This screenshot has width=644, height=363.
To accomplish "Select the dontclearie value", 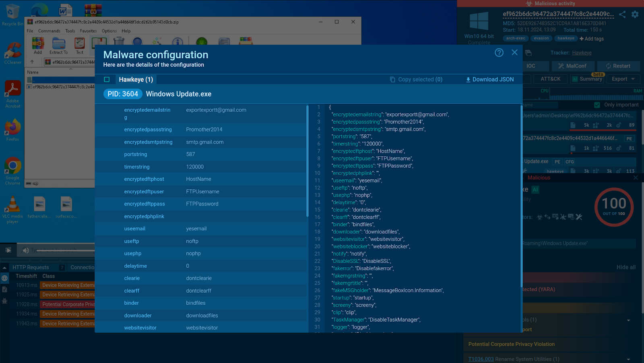I will [199, 278].
